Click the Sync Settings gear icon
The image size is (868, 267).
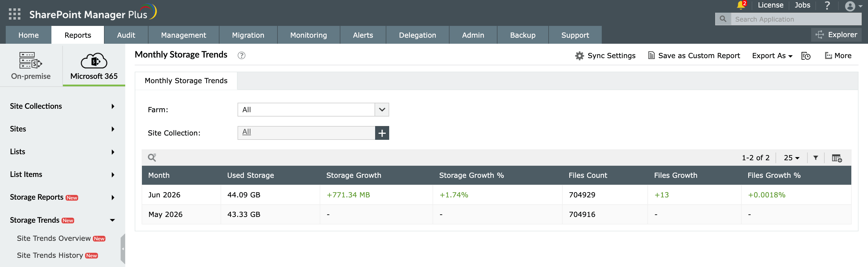[579, 56]
